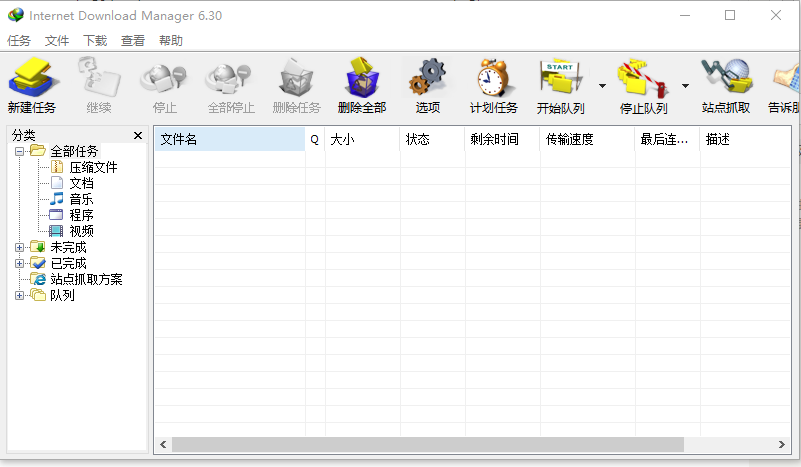Select the 文档 category
Screen dimensions: 801x467
(81, 183)
